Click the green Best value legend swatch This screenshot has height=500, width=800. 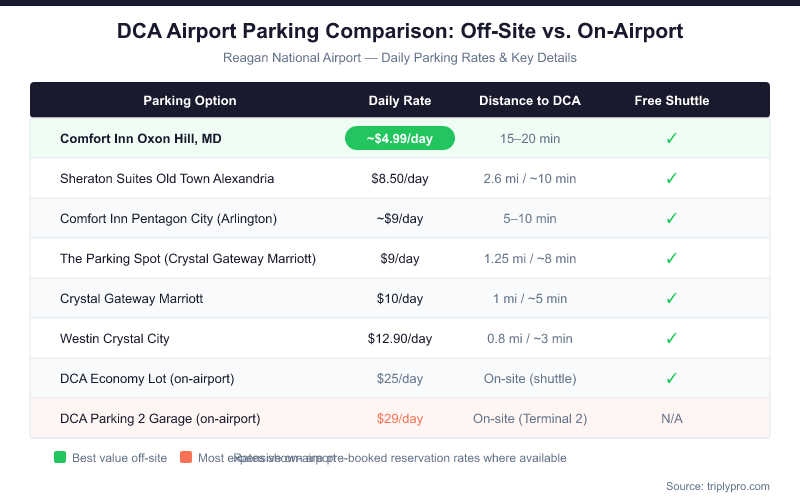click(x=60, y=458)
